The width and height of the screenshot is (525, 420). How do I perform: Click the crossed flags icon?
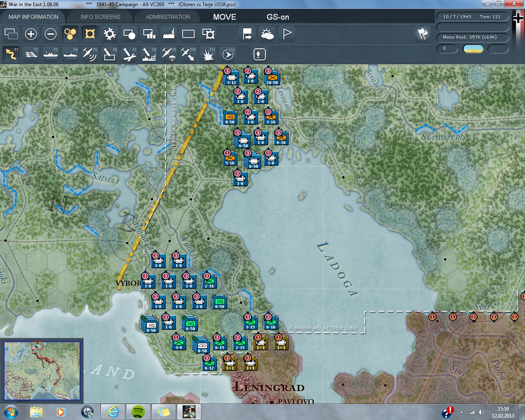point(422,34)
